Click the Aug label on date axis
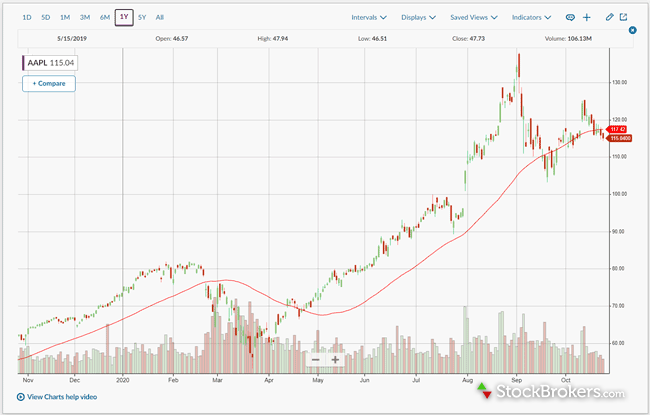The width and height of the screenshot is (650, 415). point(468,380)
